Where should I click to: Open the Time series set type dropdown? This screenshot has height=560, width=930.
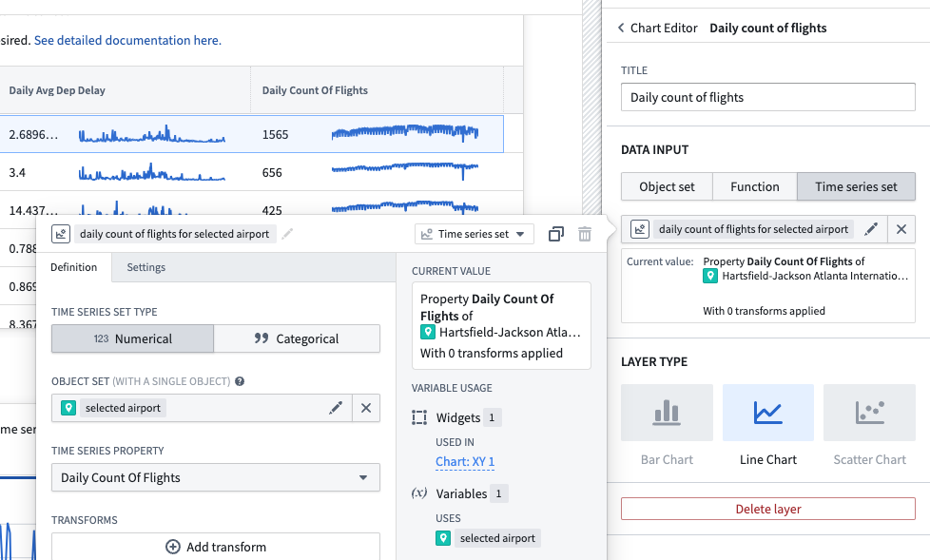474,234
